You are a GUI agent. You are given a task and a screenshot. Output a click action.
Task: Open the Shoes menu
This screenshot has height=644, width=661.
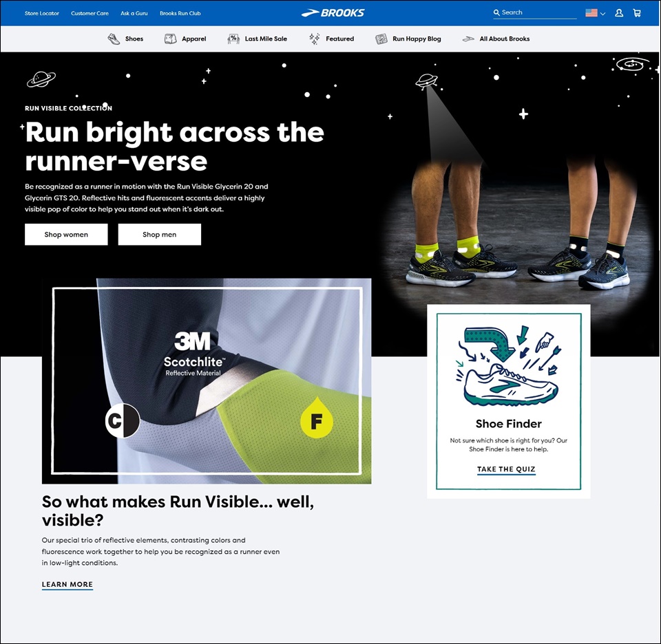[x=134, y=39]
